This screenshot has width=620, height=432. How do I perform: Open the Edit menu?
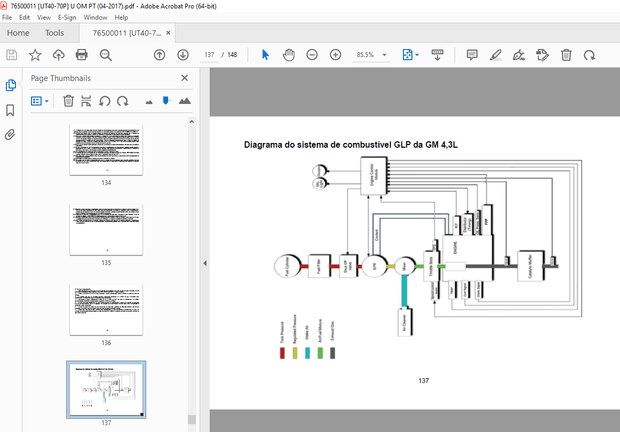click(x=24, y=17)
